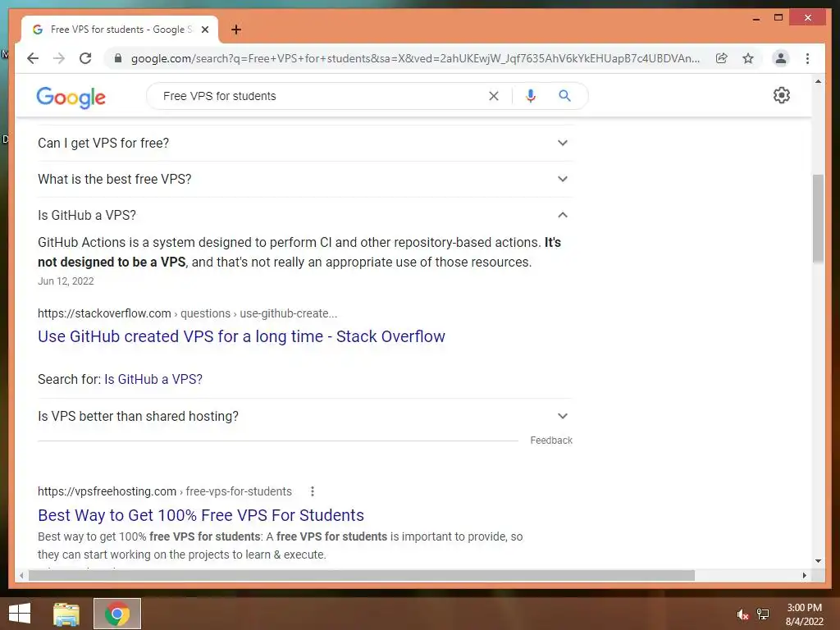The height and width of the screenshot is (630, 840).
Task: Click the "Jun 12, 2022" date text
Action: pos(66,281)
